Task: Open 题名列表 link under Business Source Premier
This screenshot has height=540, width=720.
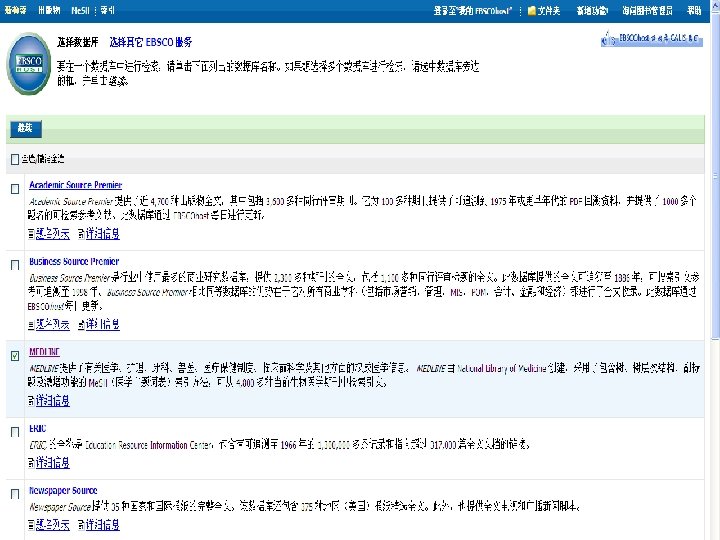Action: tap(53, 325)
